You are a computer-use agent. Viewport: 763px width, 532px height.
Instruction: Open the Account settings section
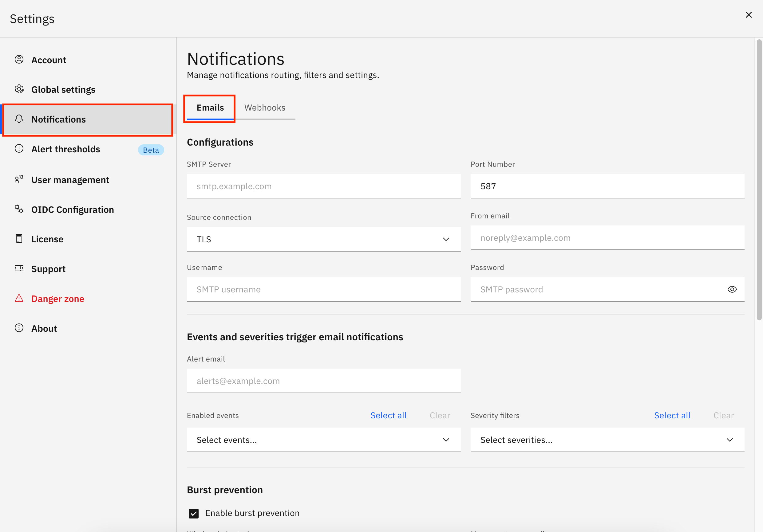(x=88, y=60)
